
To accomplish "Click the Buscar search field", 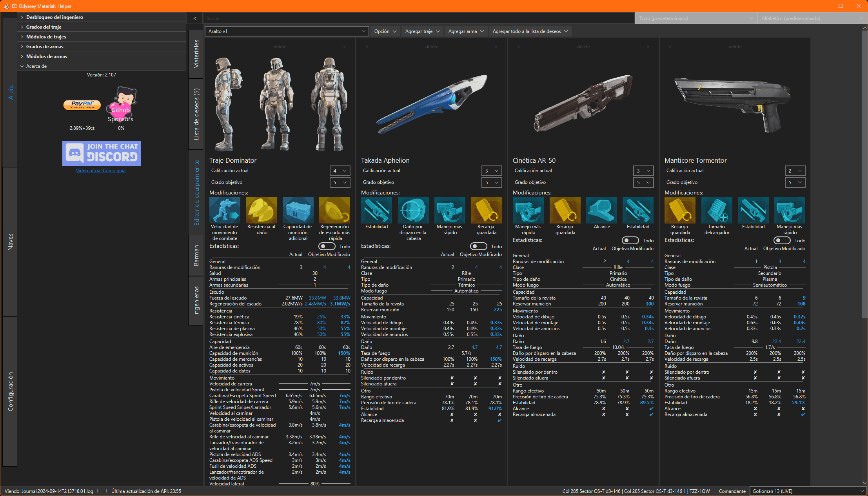I will (x=418, y=18).
